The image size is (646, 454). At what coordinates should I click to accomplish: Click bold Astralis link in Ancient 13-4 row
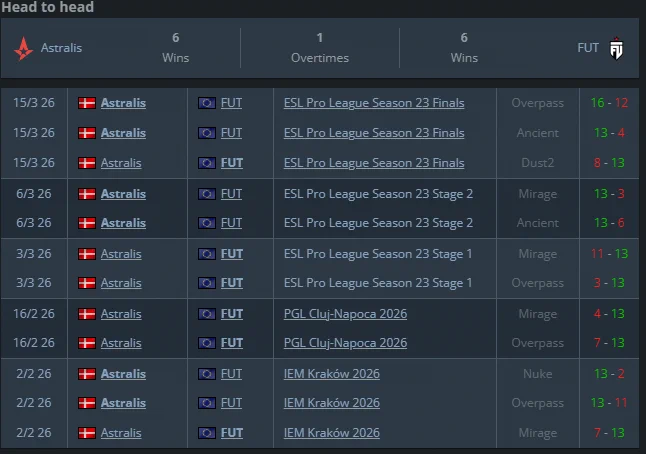coord(123,133)
